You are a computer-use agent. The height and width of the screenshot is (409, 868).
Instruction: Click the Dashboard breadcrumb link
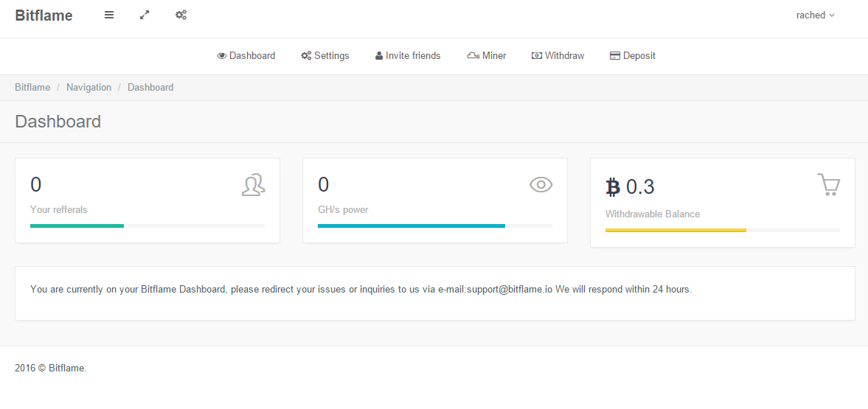click(150, 88)
